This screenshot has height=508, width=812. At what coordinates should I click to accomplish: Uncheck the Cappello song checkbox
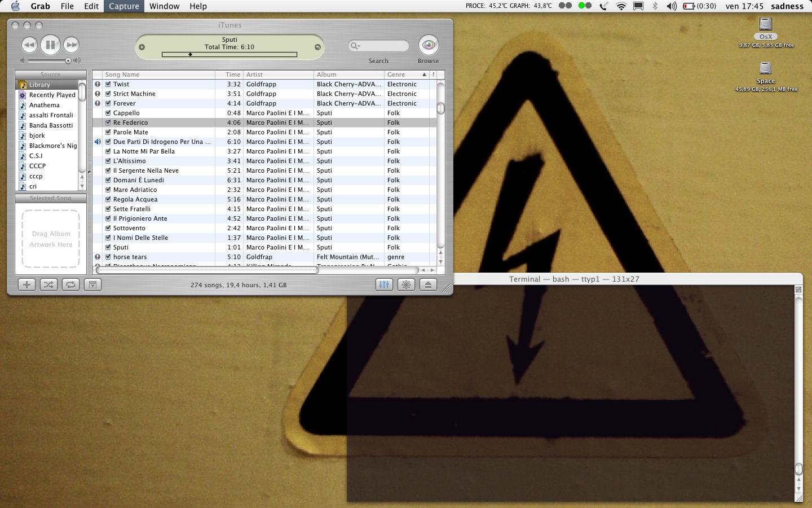(108, 113)
